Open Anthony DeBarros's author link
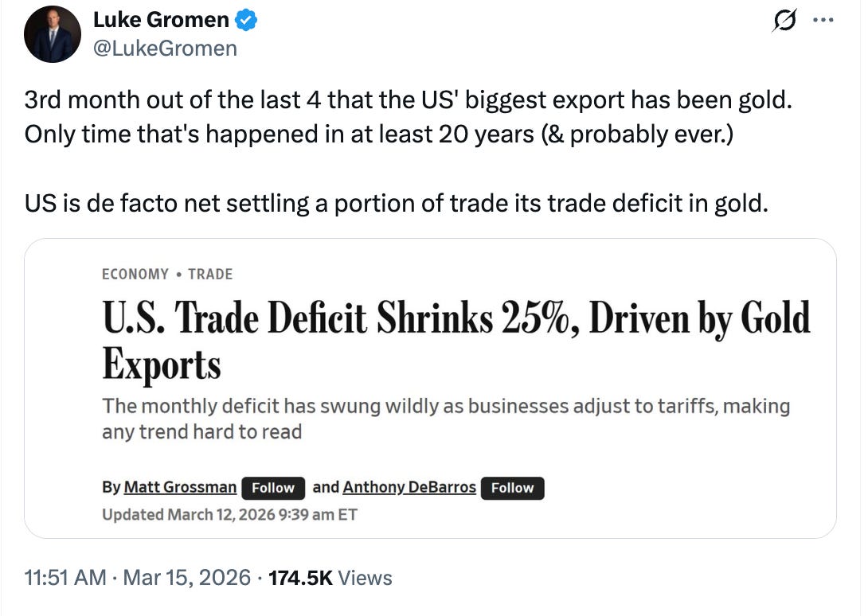 pyautogui.click(x=409, y=487)
